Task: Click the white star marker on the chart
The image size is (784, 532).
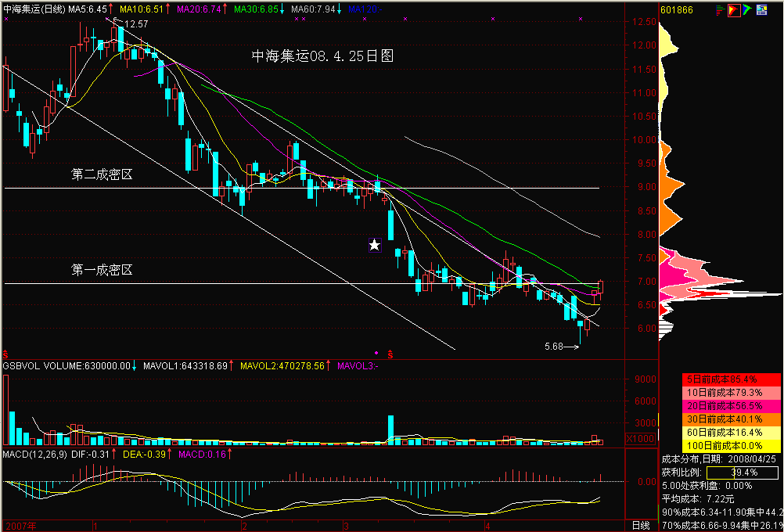Action: [375, 245]
